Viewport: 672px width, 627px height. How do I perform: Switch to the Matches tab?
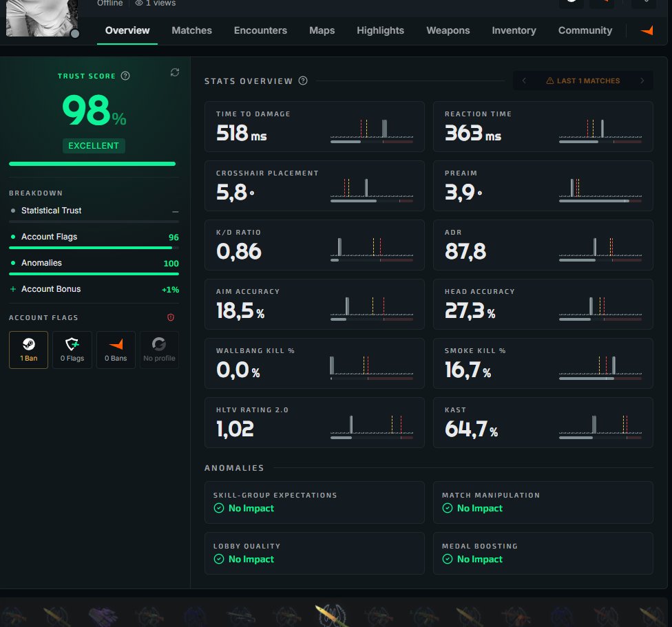(x=191, y=30)
